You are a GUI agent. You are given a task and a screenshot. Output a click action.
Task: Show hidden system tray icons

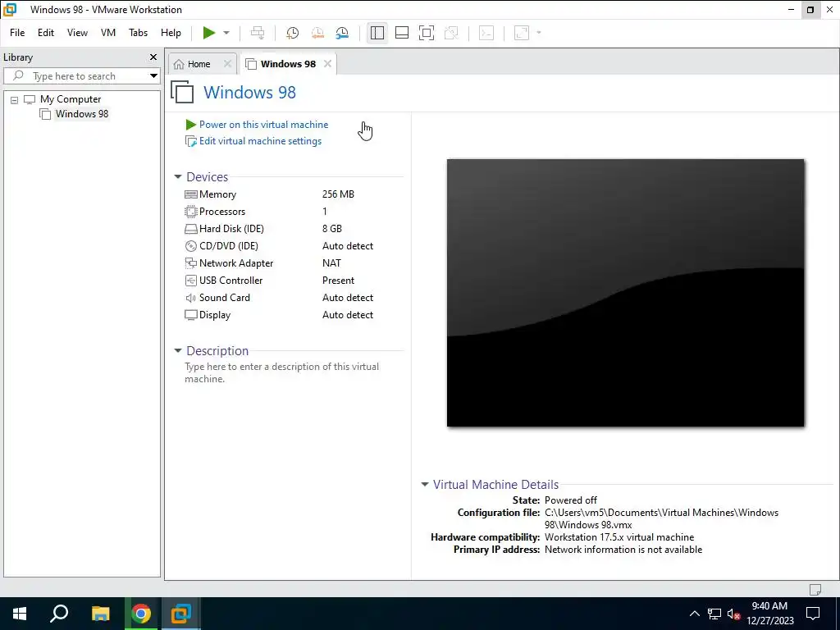tap(694, 614)
